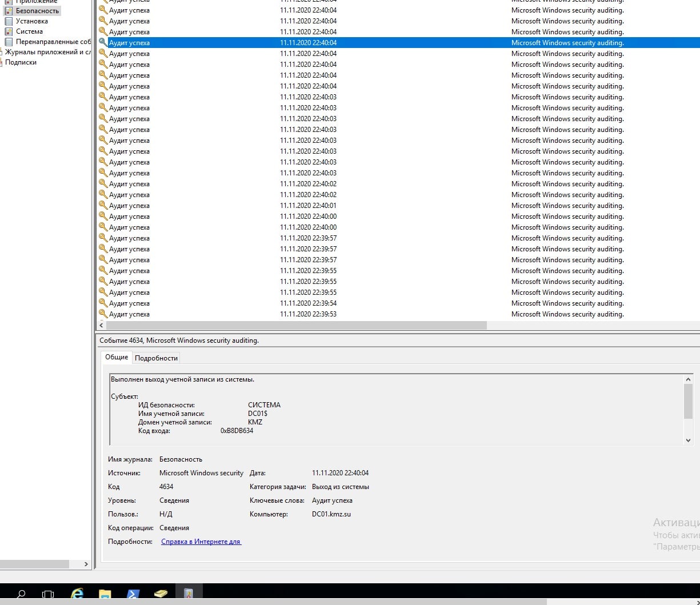Click the Выполнен выход учетной записи text
Image resolution: width=700 pixels, height=605 pixels.
[182, 379]
